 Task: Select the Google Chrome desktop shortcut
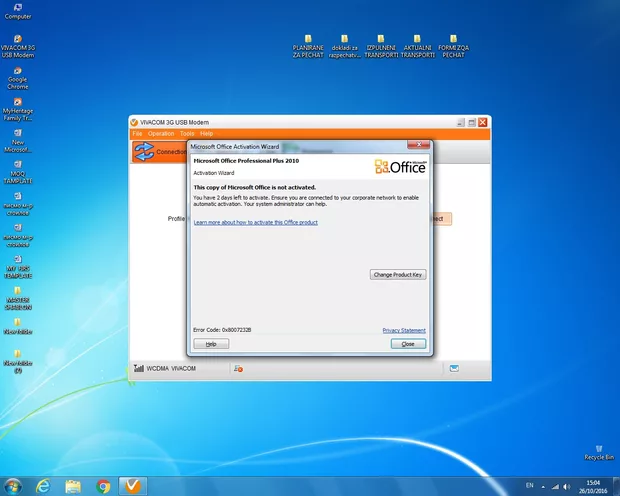(x=18, y=75)
